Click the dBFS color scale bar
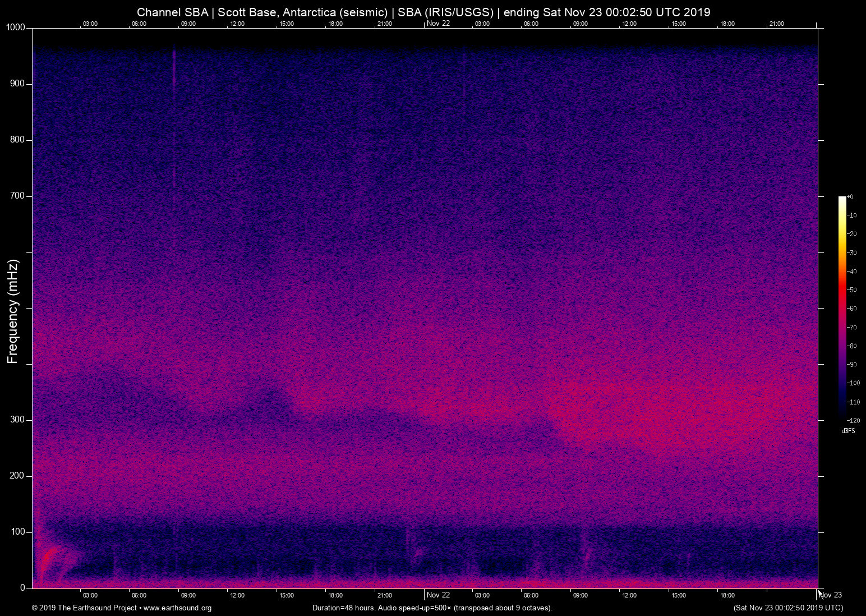This screenshot has height=616, width=866. click(842, 308)
